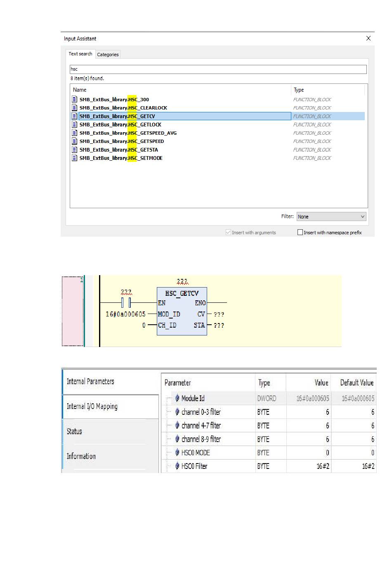Click the parameter icon beside channel 4-7 filter
392x573 pixels.
coord(177,426)
